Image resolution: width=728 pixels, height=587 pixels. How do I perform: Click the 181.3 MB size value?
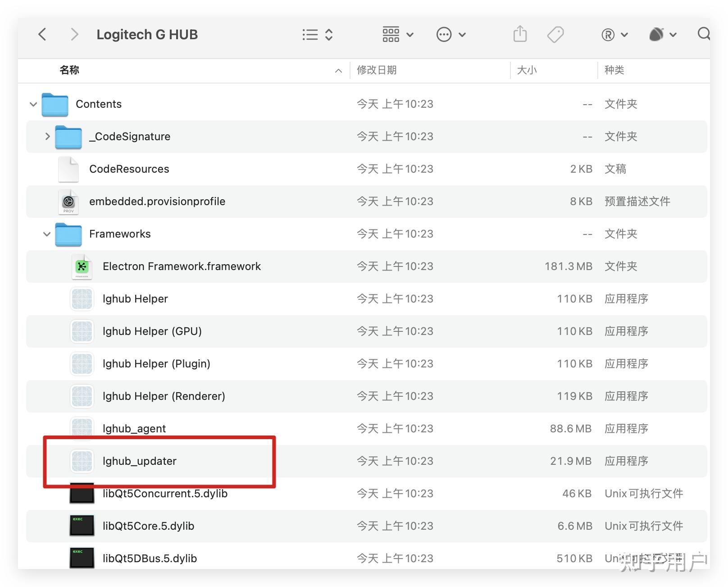569,266
